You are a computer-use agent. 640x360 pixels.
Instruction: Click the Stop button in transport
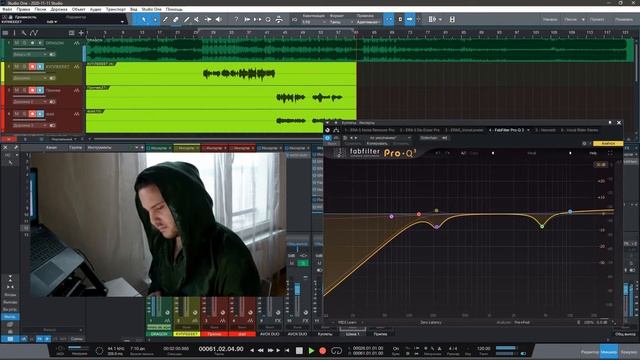(299, 351)
